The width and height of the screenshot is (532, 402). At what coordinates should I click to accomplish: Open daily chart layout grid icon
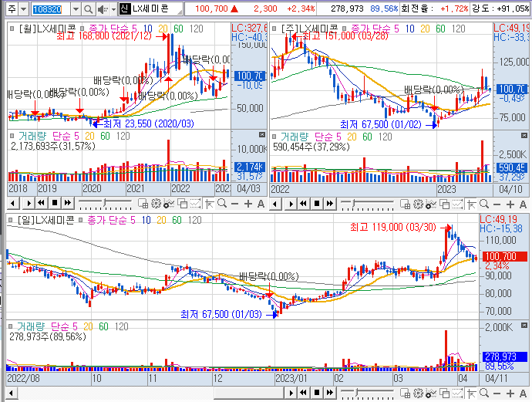tap(405, 394)
